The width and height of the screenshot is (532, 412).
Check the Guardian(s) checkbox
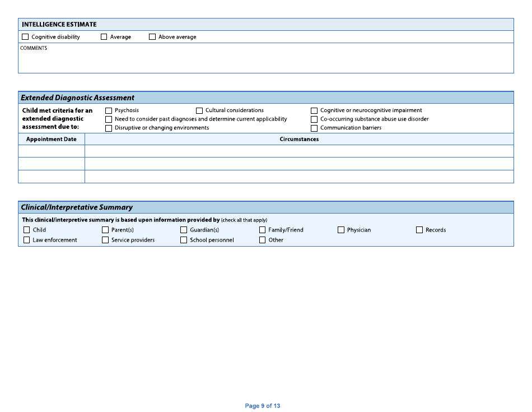[x=184, y=230]
